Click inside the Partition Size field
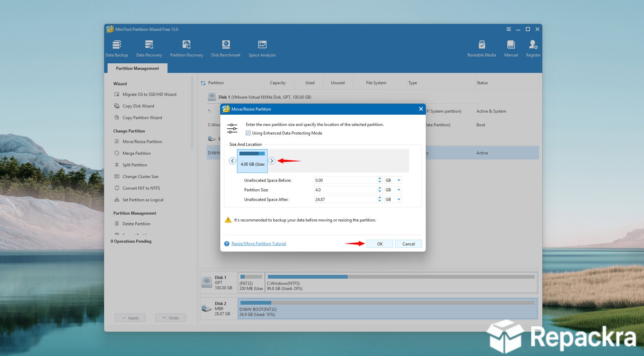 [x=345, y=190]
